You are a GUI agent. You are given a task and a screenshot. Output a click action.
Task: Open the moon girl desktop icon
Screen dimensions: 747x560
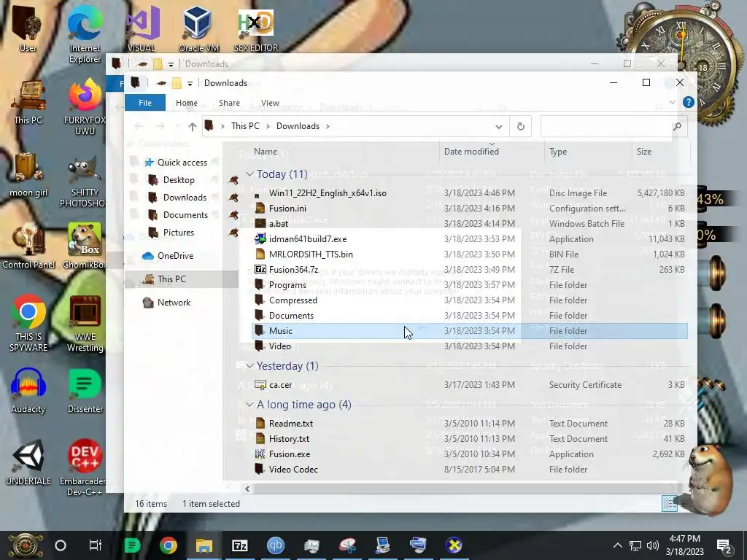click(28, 174)
